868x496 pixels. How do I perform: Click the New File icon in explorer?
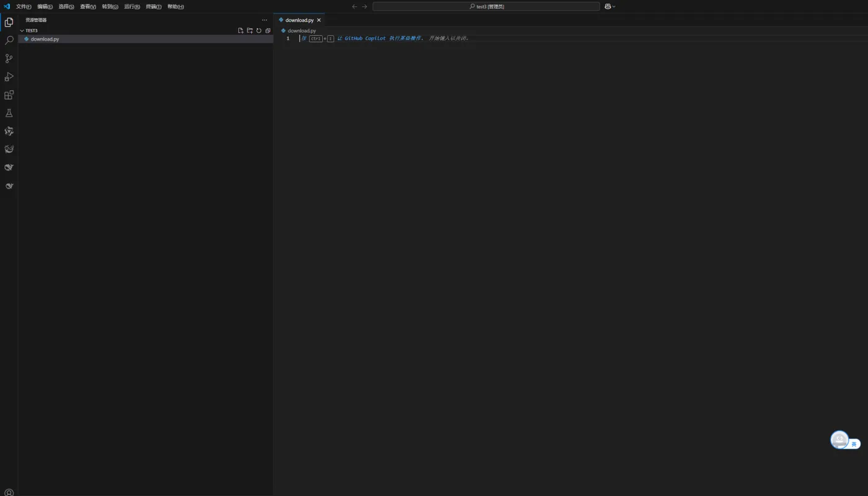tap(241, 30)
